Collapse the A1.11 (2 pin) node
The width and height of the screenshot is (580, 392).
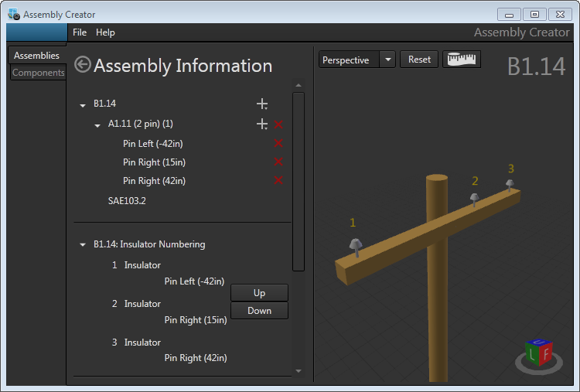coord(97,124)
